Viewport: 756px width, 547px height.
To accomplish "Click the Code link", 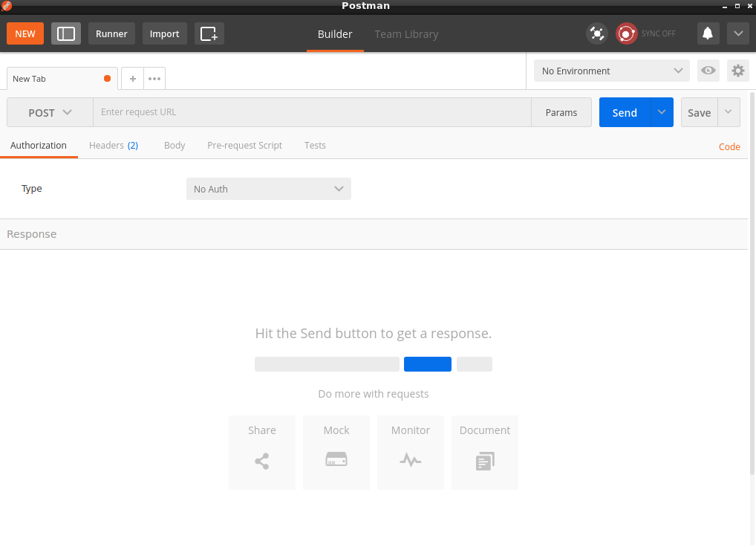I will 729,146.
